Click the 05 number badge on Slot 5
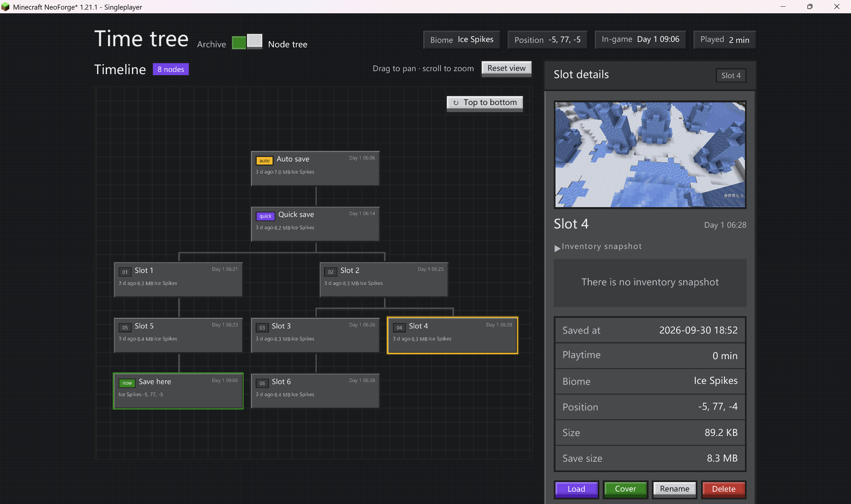 [125, 328]
